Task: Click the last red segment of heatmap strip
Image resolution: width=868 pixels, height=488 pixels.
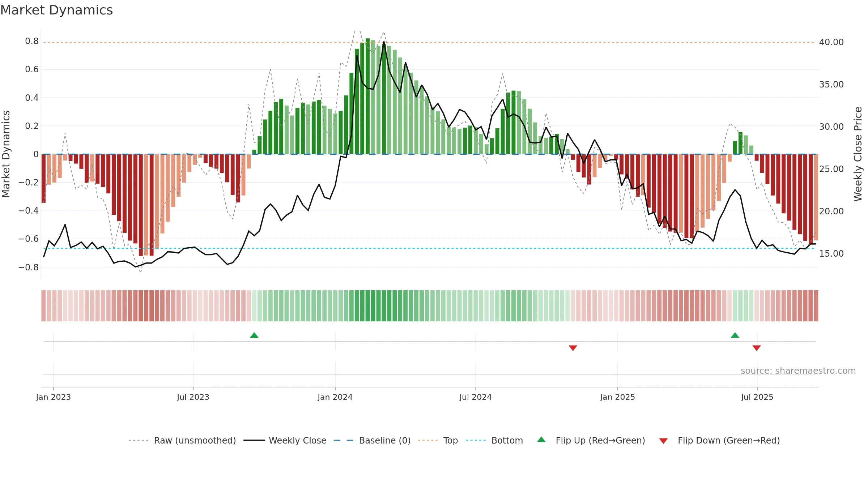Action: (816, 306)
